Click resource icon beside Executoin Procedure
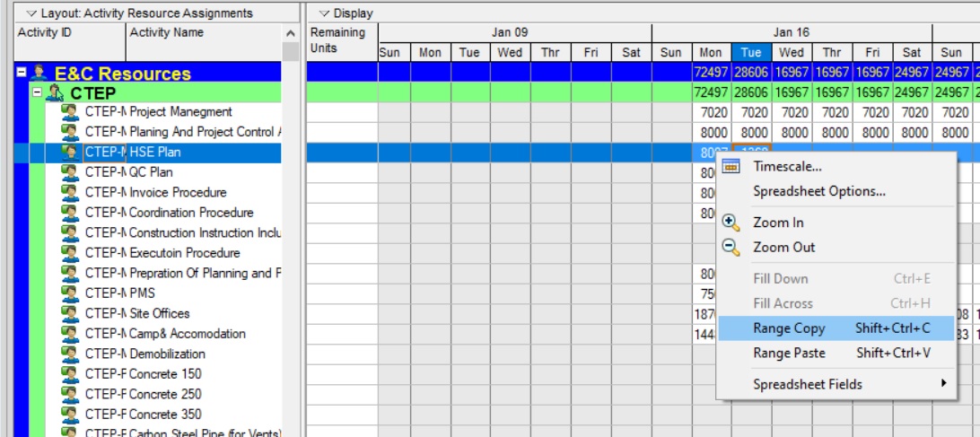This screenshot has width=980, height=437. (70, 253)
